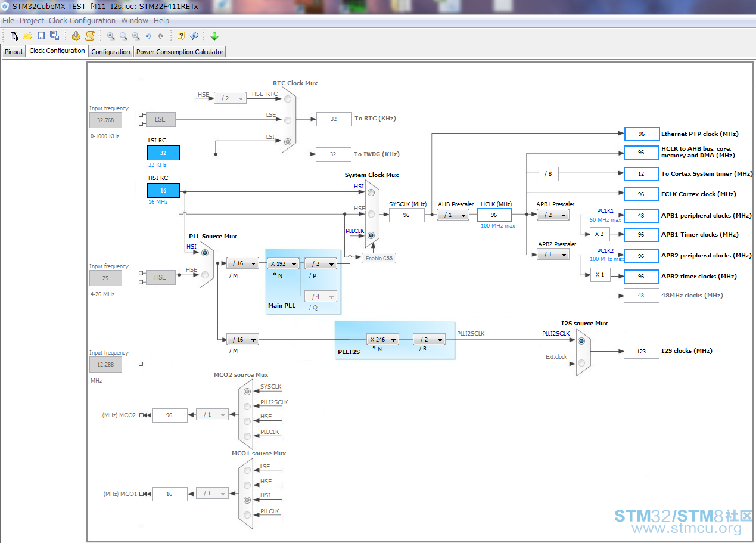This screenshot has width=756, height=543.
Task: Click the Ethernet PTP clock 96 value
Action: 642,134
